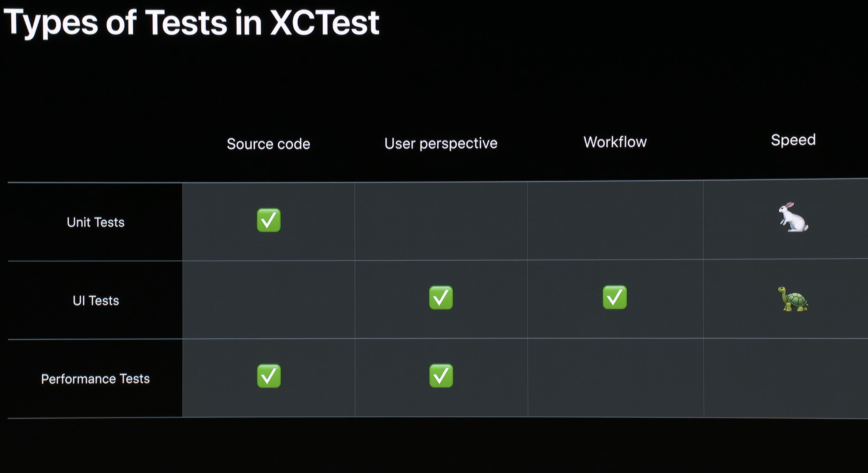Click Performance Tests User perspective checkmark

click(441, 376)
